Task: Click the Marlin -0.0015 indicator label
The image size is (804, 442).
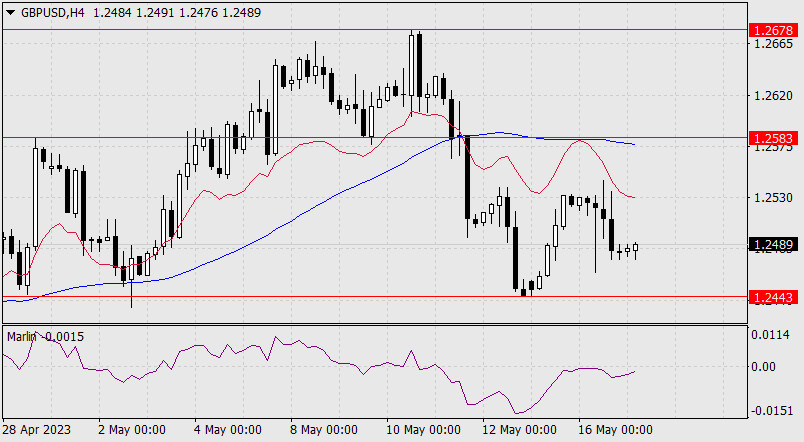Action: (45, 336)
